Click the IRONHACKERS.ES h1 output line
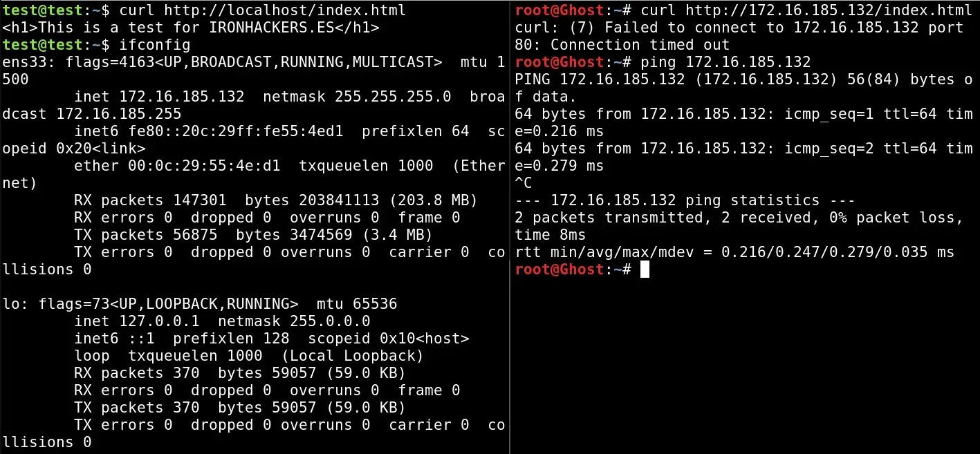 tap(190, 28)
